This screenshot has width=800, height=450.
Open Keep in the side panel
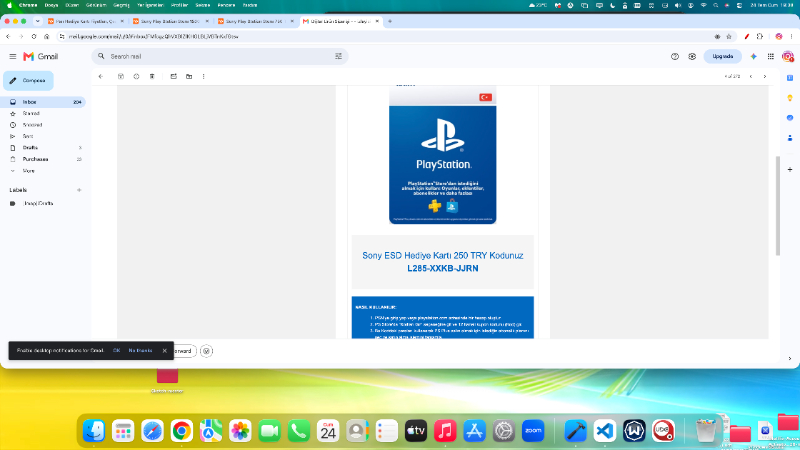[790, 98]
